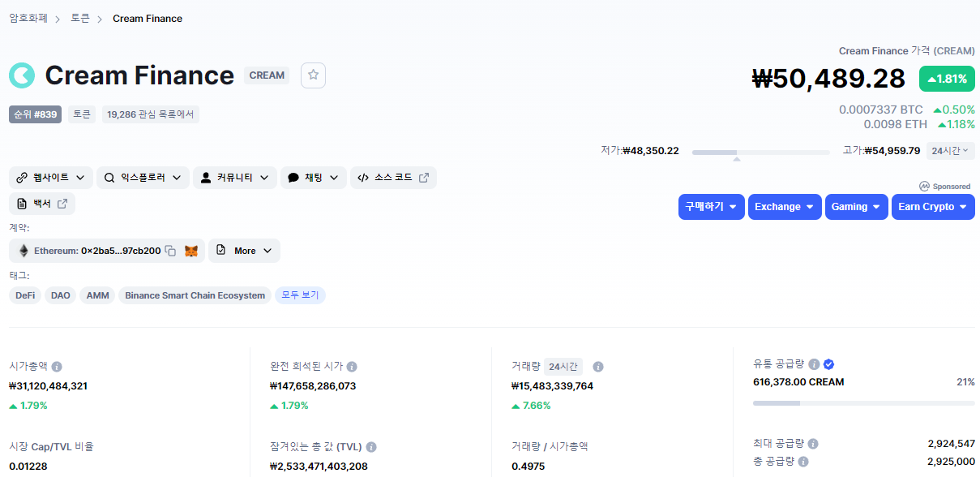Show market cap info tooltip icon
Image resolution: width=980 pixels, height=486 pixels.
[x=57, y=367]
